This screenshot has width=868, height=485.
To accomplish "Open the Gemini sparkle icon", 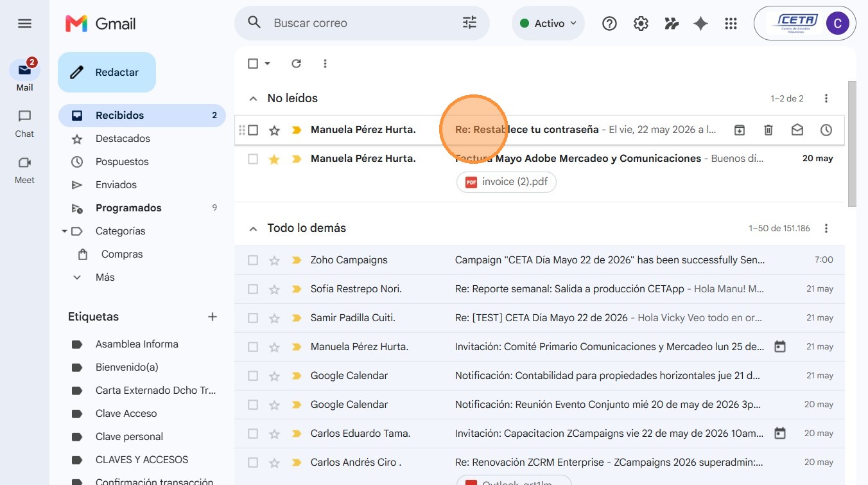I will 700,24.
